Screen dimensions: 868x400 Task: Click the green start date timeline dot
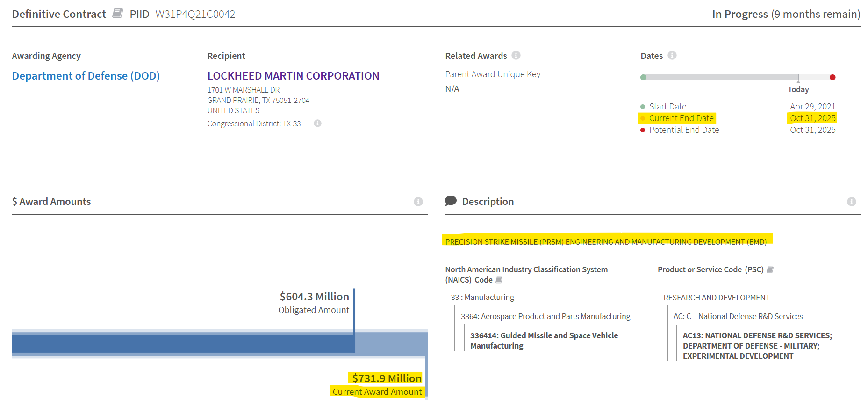pyautogui.click(x=644, y=77)
